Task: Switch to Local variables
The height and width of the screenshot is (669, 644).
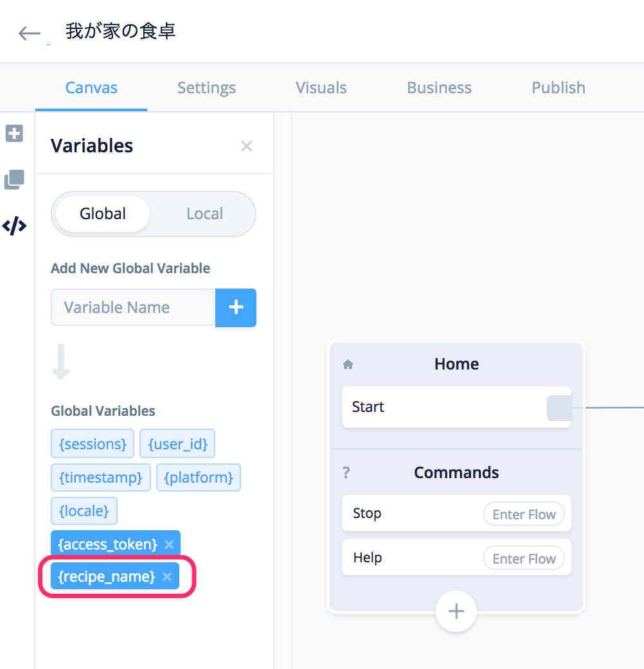Action: point(204,214)
